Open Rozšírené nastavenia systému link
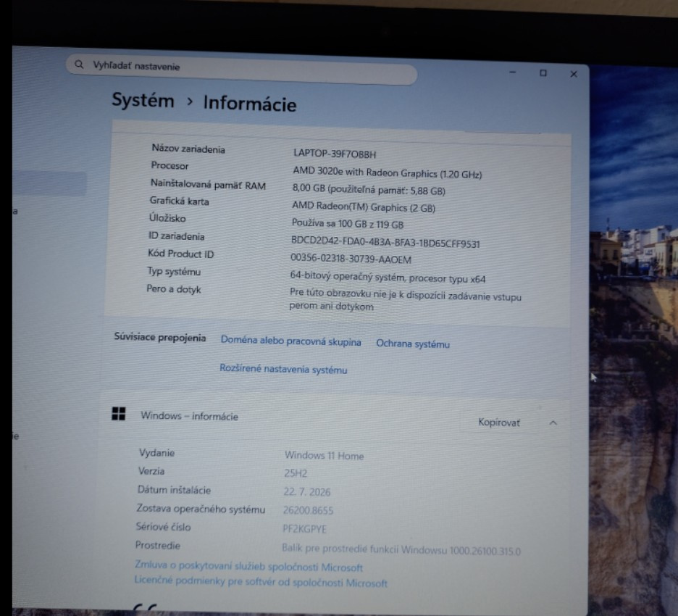This screenshot has height=616, width=678. point(283,369)
